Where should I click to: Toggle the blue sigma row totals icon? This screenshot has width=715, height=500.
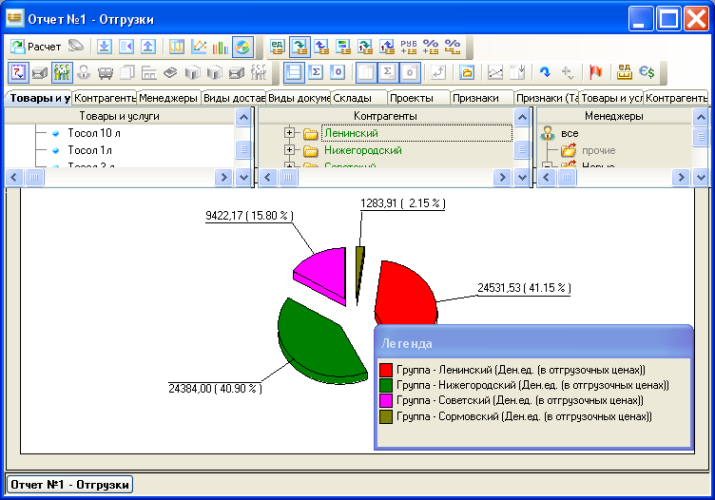coord(316,72)
